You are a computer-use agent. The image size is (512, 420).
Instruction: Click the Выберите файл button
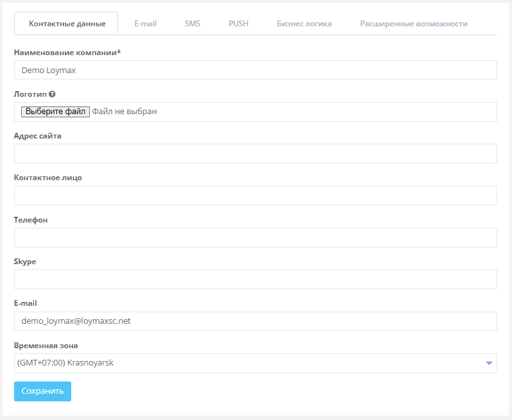click(x=56, y=112)
